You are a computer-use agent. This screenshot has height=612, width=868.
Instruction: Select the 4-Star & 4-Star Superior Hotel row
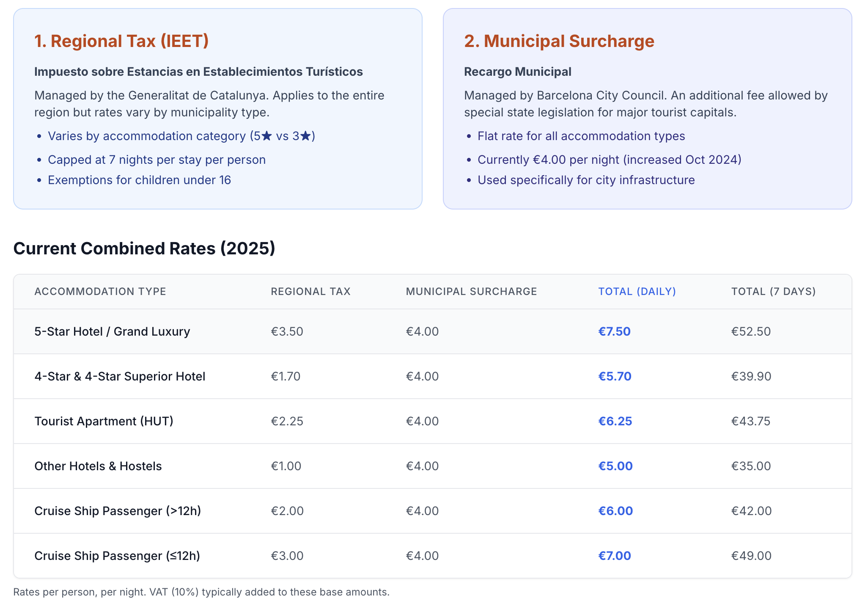pyautogui.click(x=120, y=376)
